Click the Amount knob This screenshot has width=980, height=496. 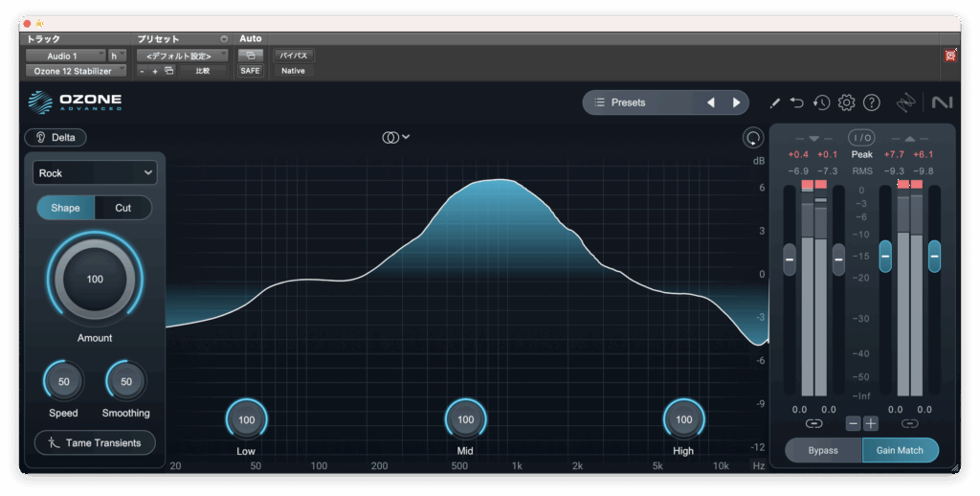95,280
